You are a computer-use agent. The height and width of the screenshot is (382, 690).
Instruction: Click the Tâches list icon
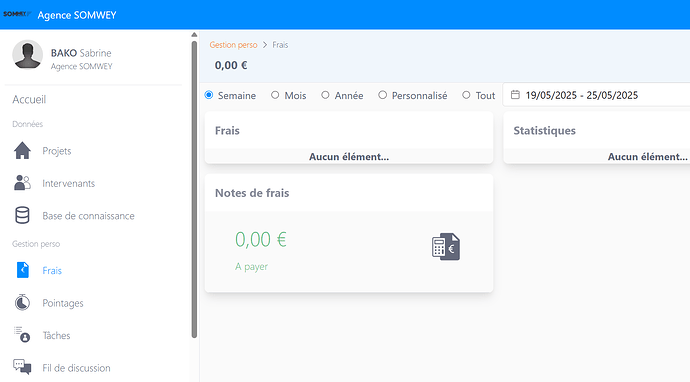pyautogui.click(x=22, y=334)
